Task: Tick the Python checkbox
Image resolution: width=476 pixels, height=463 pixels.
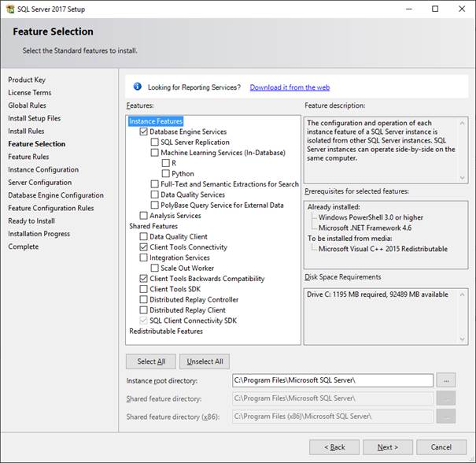Action: point(165,173)
